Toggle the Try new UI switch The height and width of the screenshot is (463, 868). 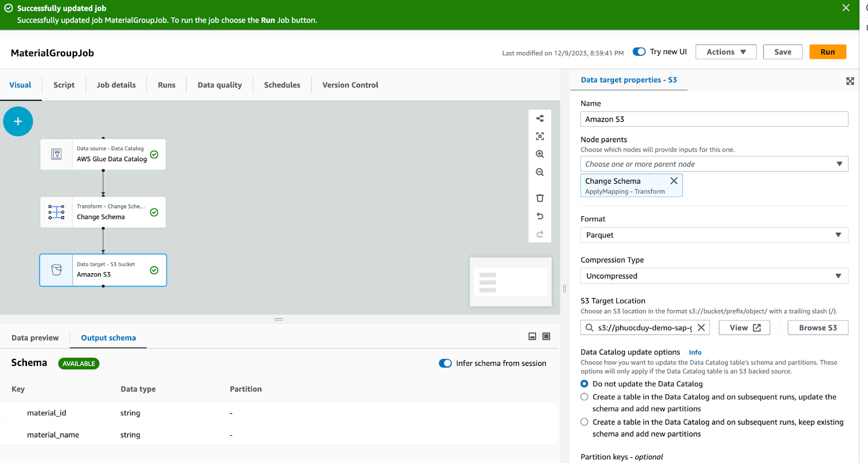pos(639,52)
